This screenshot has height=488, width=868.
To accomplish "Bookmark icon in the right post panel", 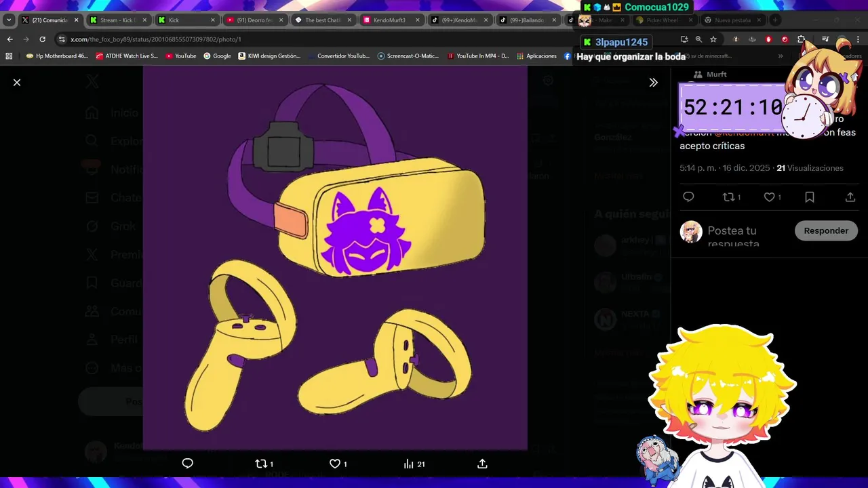I will [810, 197].
